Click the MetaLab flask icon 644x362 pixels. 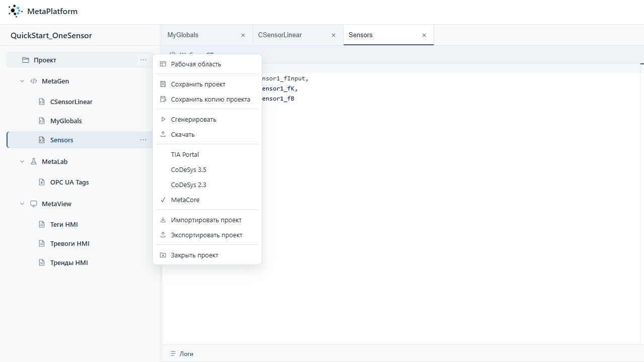pos(34,161)
